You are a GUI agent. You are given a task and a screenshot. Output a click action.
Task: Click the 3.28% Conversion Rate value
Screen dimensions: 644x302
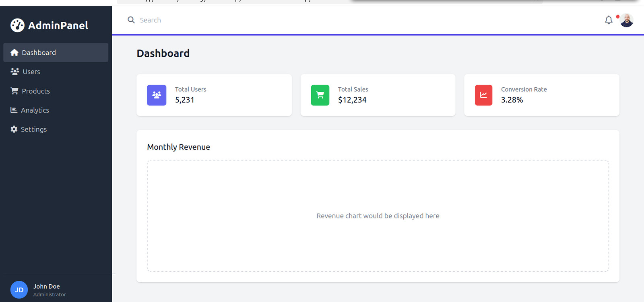pyautogui.click(x=512, y=100)
